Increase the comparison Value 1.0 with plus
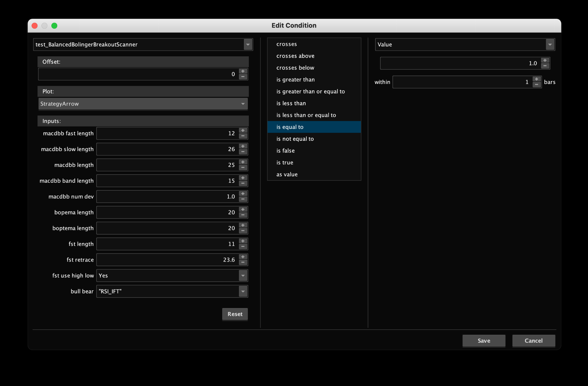588x386 pixels. [x=545, y=61]
